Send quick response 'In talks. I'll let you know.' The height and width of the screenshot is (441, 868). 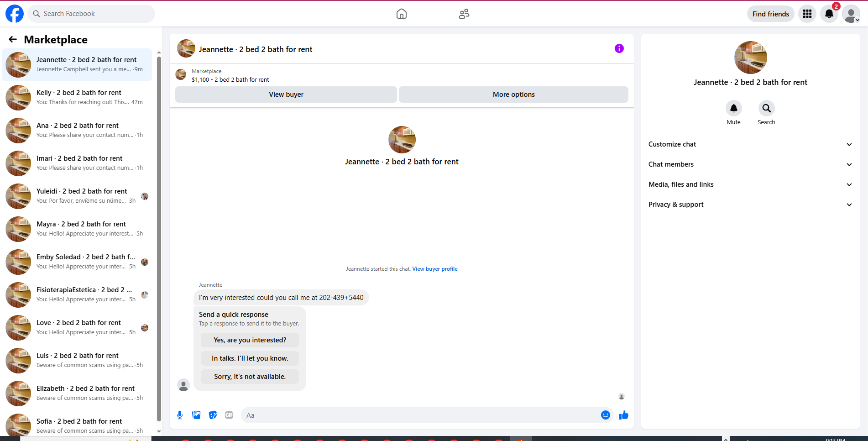[x=250, y=358]
